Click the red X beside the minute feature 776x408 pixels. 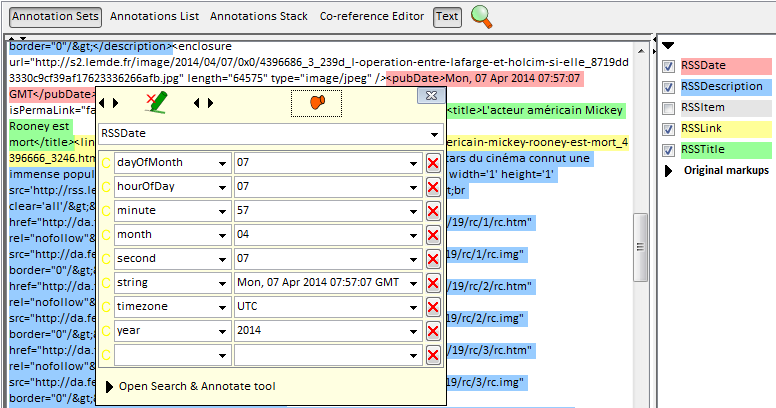click(433, 210)
